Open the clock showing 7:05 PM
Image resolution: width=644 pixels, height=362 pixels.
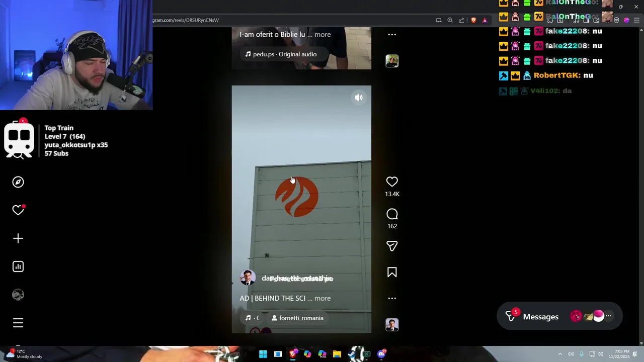[619, 354]
